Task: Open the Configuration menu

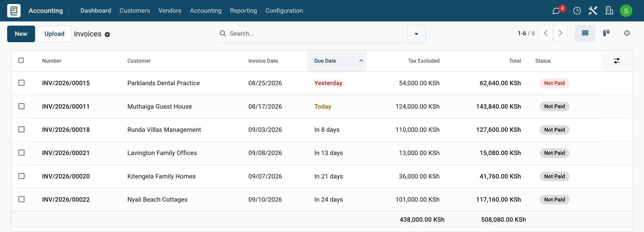Action: tap(284, 10)
